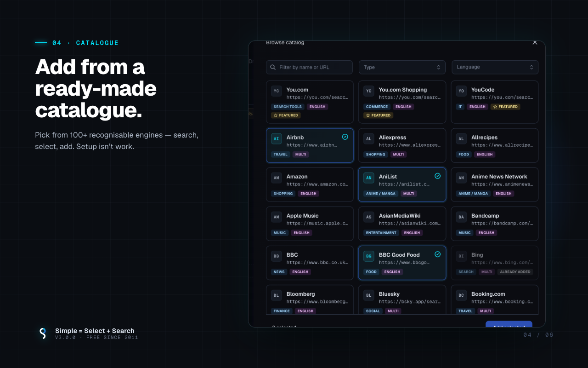This screenshot has width=588, height=368.
Task: Click the YC badge on the You.com Shopping card
Action: tap(369, 91)
